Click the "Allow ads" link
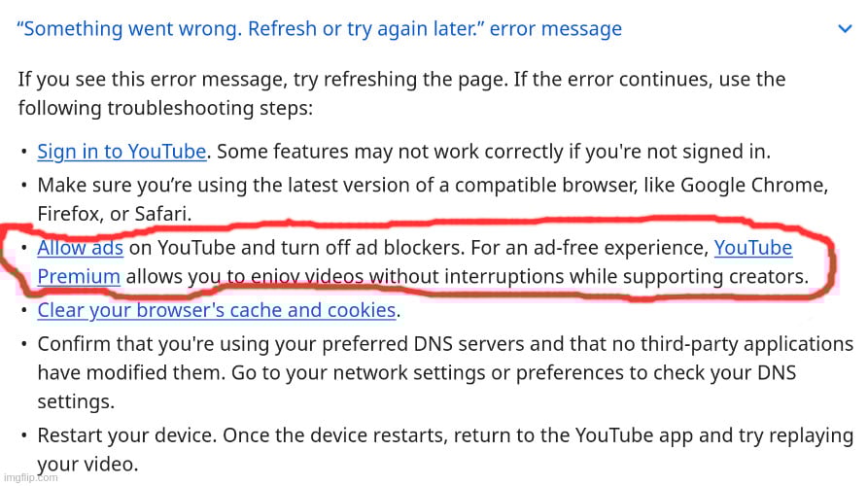This screenshot has height=486, width=868. (x=80, y=248)
